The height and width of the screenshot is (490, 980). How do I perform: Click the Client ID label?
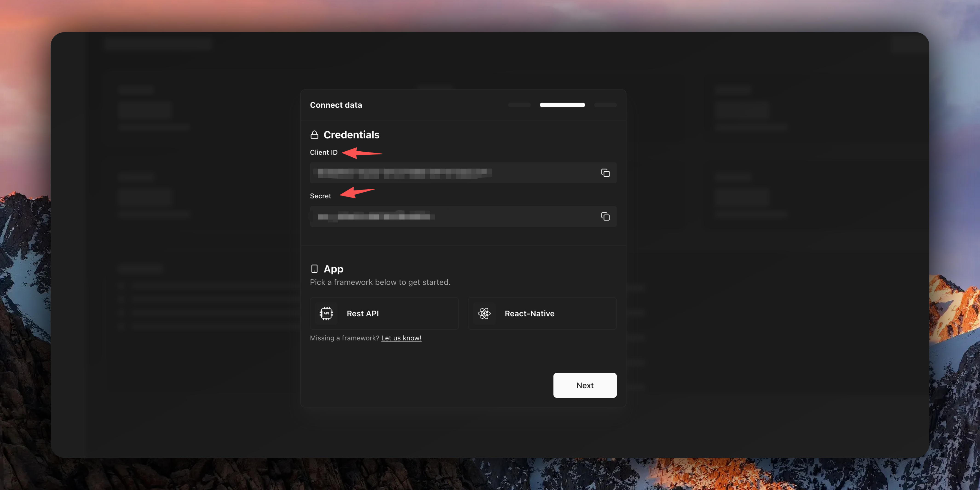[323, 152]
